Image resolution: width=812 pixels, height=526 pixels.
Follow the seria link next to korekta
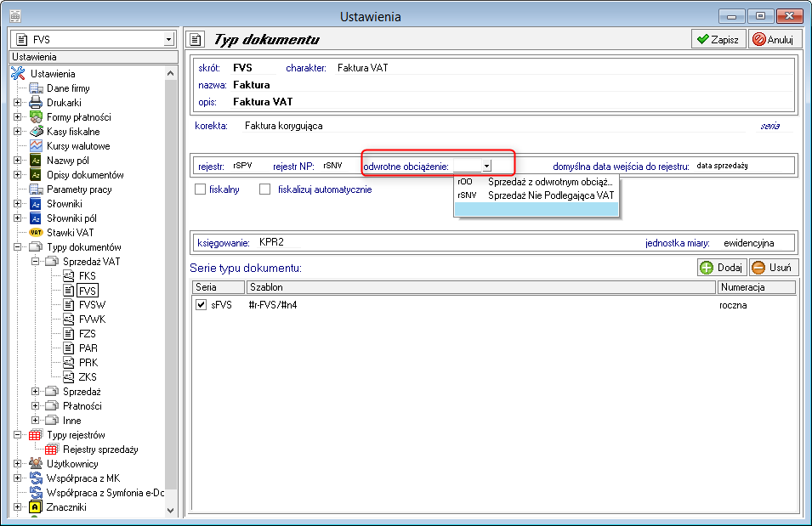click(x=769, y=126)
